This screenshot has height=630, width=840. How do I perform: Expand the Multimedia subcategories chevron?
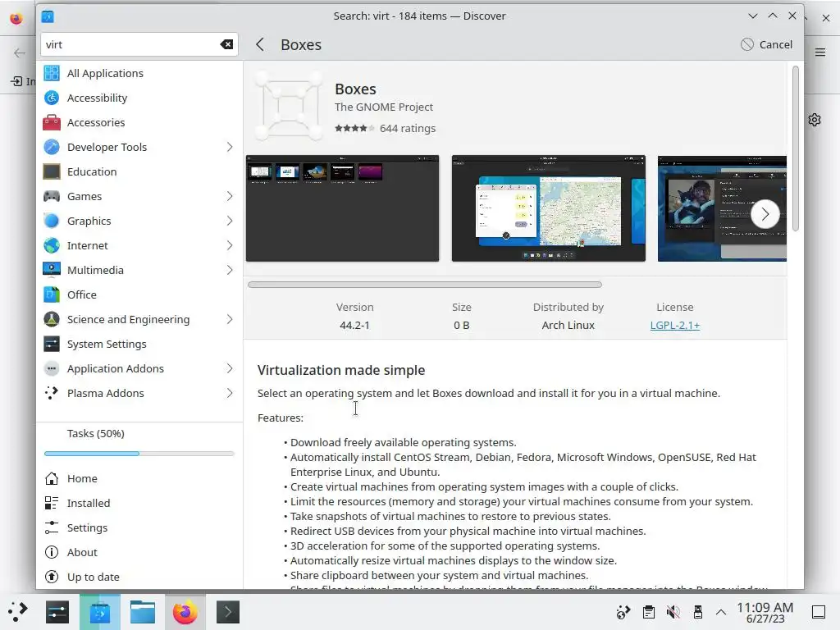[x=230, y=271]
